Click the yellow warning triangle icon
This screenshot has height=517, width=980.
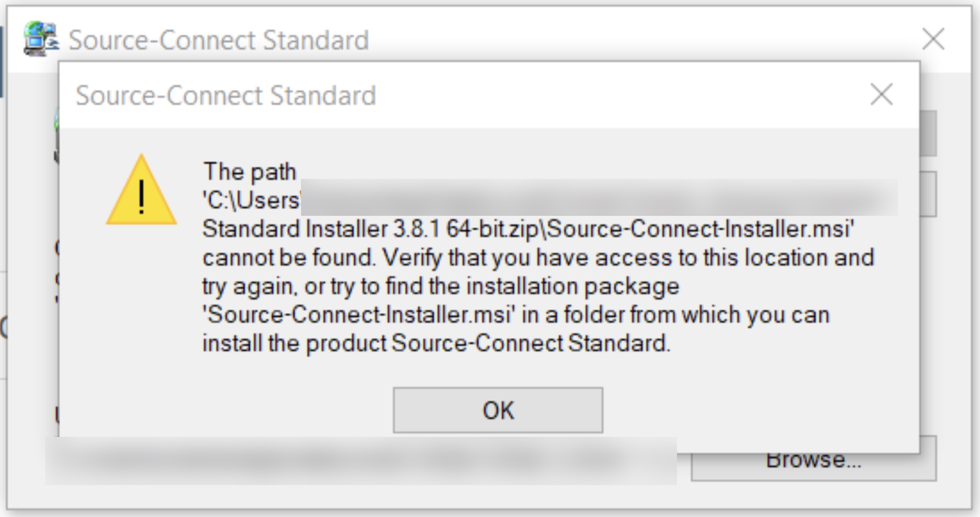[x=141, y=192]
